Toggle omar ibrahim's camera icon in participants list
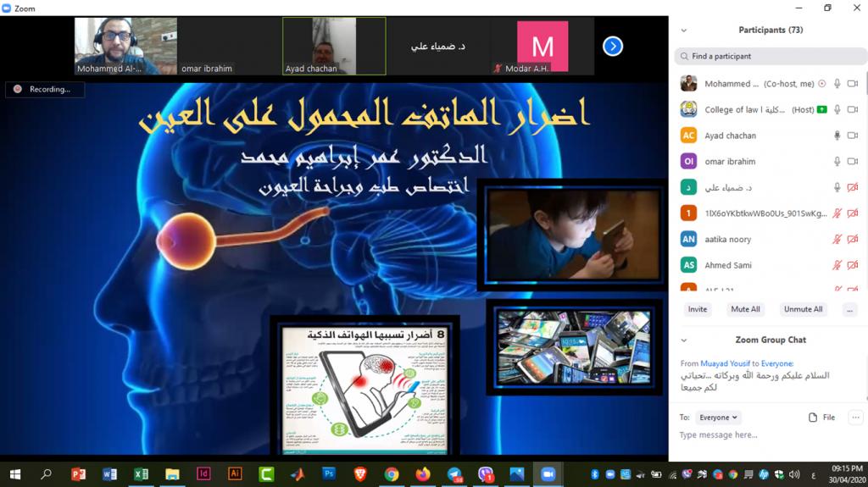The image size is (868, 487). click(852, 162)
